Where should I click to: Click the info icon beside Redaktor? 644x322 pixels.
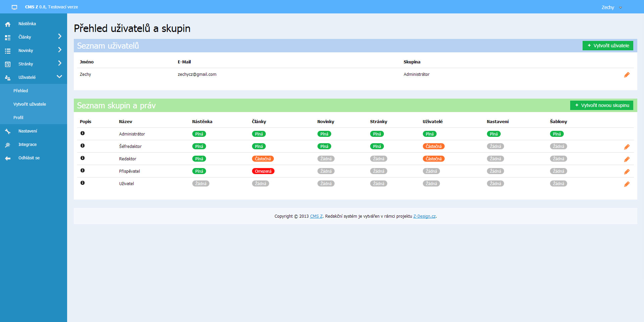(x=83, y=158)
